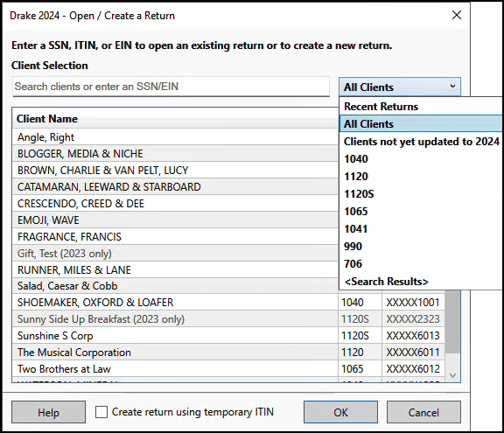This screenshot has width=504, height=433.
Task: Click ID cell XXXXX1001
Action: coord(413,303)
